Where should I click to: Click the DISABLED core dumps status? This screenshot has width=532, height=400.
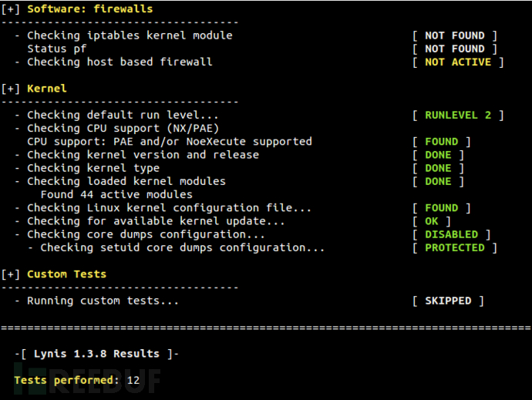(451, 234)
